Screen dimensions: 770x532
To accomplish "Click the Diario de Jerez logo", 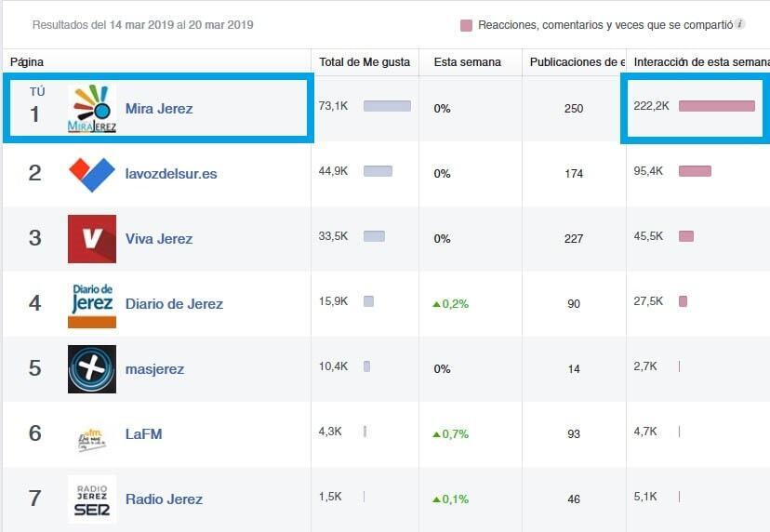I will point(92,304).
